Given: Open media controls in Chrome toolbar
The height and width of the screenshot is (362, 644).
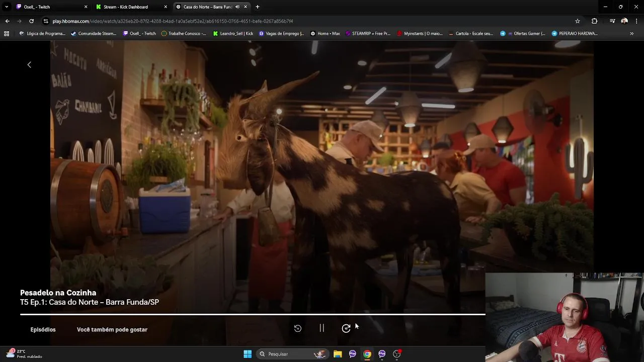Looking at the screenshot, I should 612,21.
